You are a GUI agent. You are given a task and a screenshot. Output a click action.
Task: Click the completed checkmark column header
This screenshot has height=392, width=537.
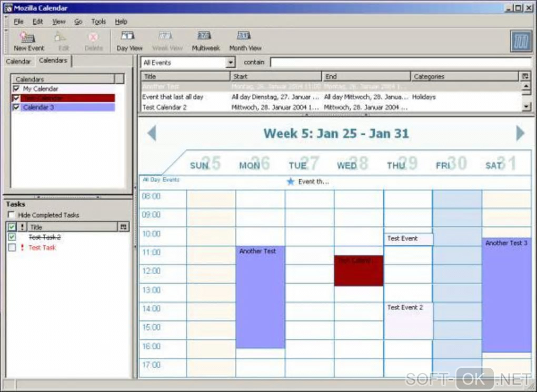click(12, 227)
